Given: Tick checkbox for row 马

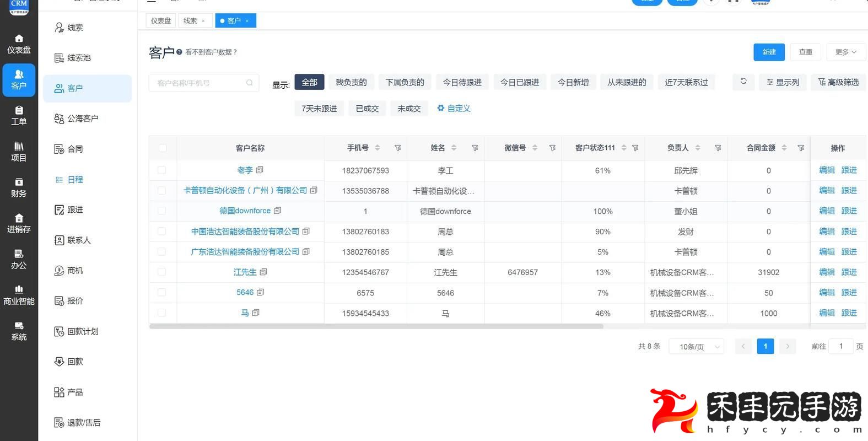Looking at the screenshot, I should point(161,313).
